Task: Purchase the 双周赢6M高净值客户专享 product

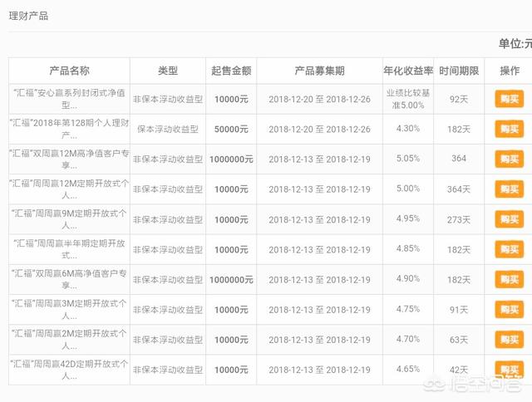Action: pos(510,279)
